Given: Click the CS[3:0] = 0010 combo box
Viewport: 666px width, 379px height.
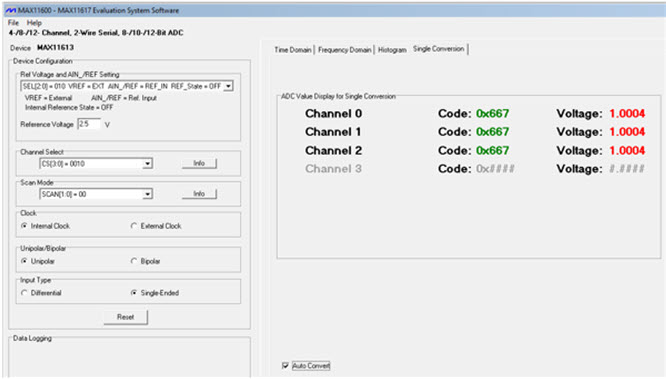Looking at the screenshot, I should (x=96, y=164).
